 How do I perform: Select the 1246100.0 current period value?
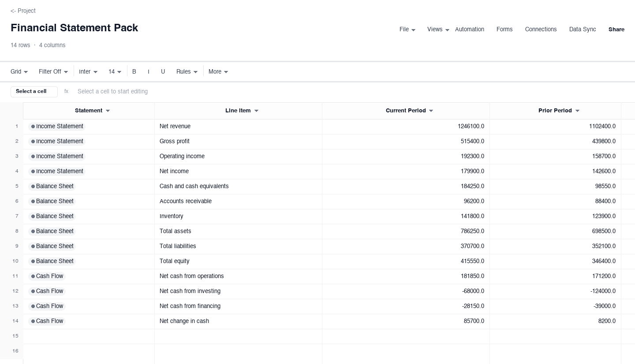(x=406, y=126)
